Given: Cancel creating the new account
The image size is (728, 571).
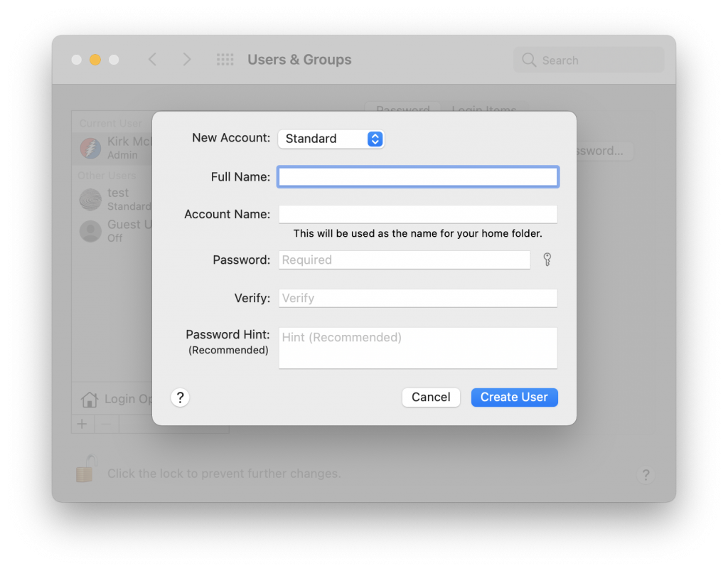Looking at the screenshot, I should [x=431, y=397].
